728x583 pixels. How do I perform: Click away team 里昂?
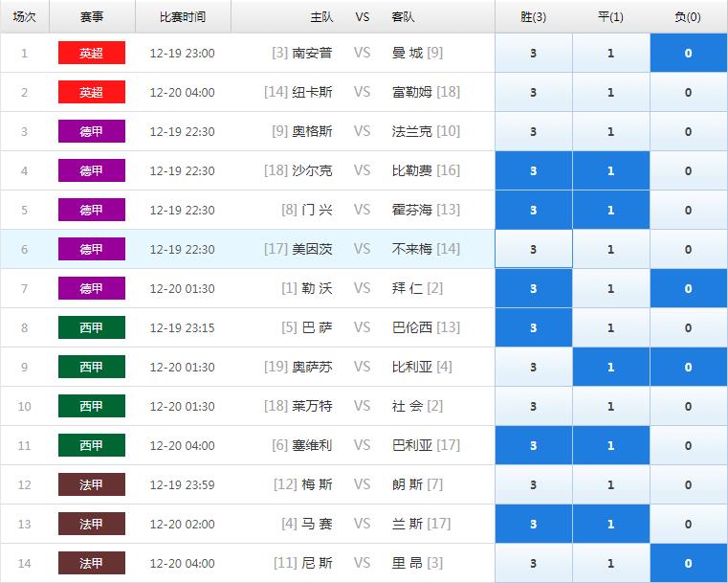tap(408, 564)
